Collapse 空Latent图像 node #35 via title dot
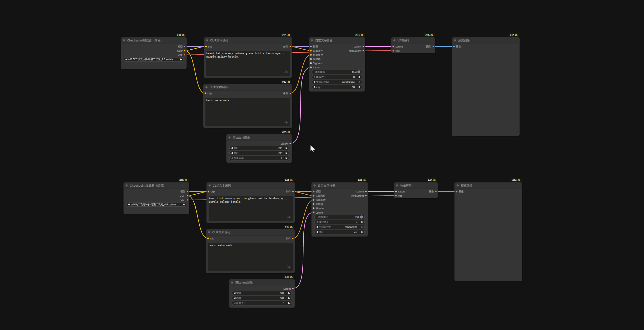644x330 pixels. click(x=229, y=138)
